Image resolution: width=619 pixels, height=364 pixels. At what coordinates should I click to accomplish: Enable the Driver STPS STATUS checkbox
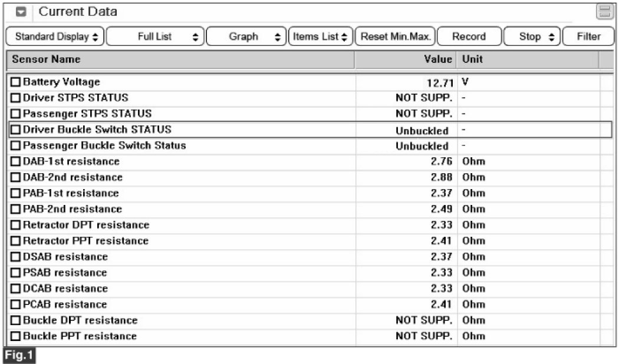(x=16, y=98)
